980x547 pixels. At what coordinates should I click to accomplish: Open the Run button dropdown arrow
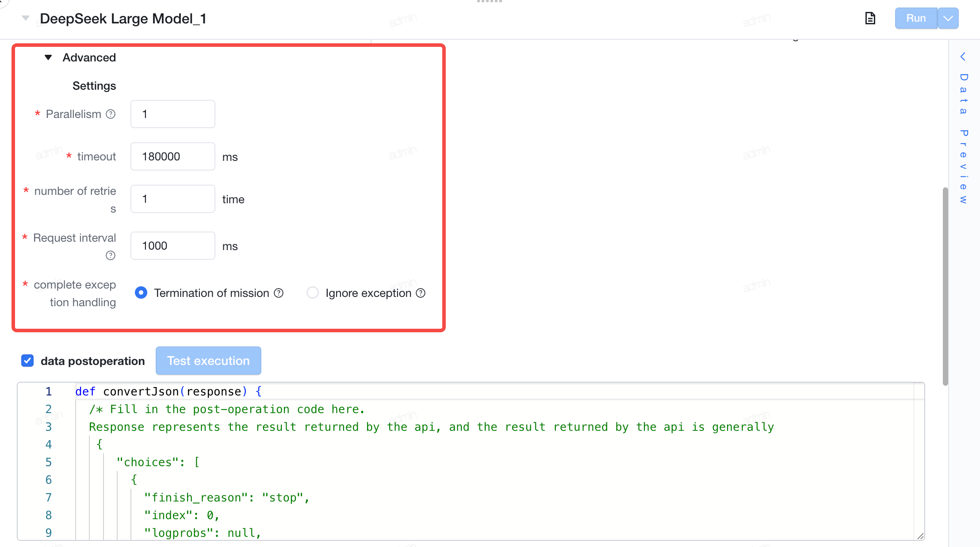[x=948, y=19]
